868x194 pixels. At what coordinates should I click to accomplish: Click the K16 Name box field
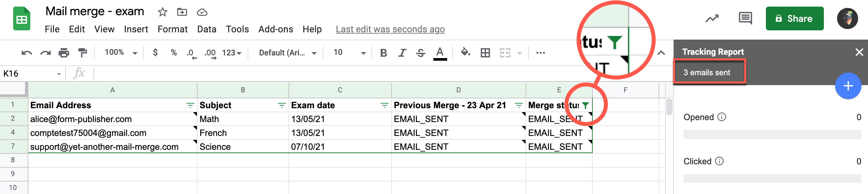(29, 74)
